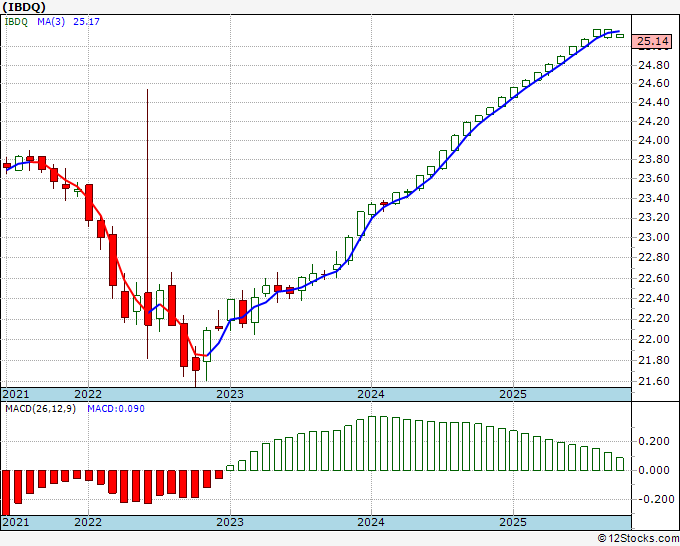Screen dimensions: 680x546
Task: Click the (IBDQ) chart title
Action: [24, 7]
